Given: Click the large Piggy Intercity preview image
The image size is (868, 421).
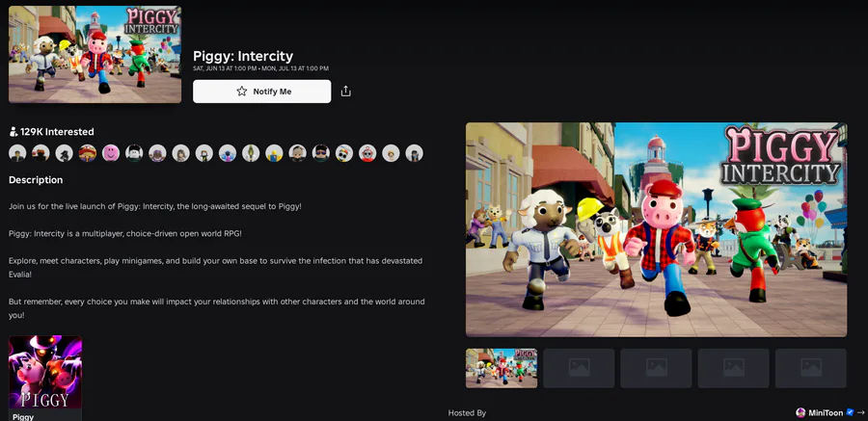Looking at the screenshot, I should click(x=656, y=229).
